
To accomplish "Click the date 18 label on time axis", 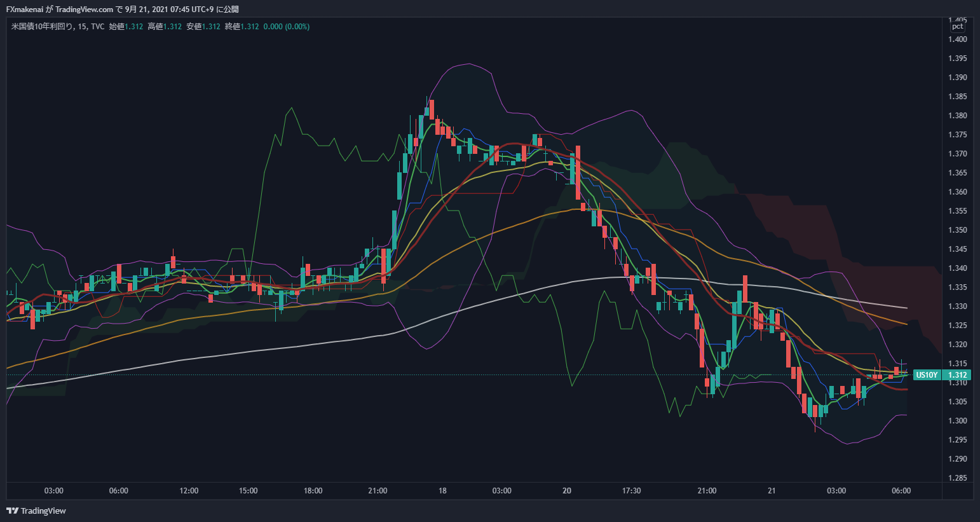I will [442, 491].
